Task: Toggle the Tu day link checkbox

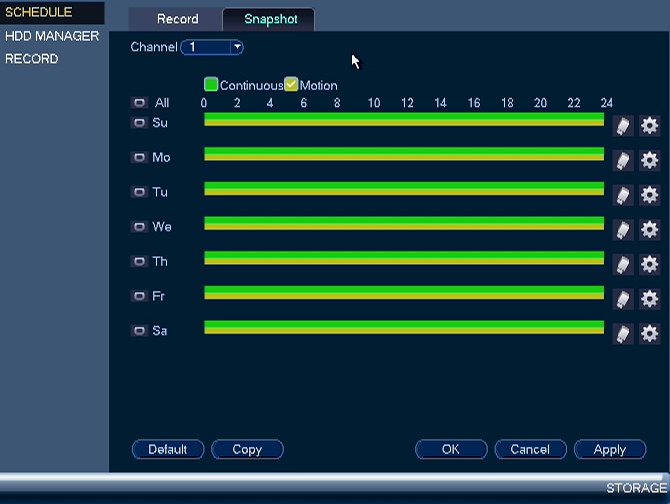Action: [x=139, y=192]
